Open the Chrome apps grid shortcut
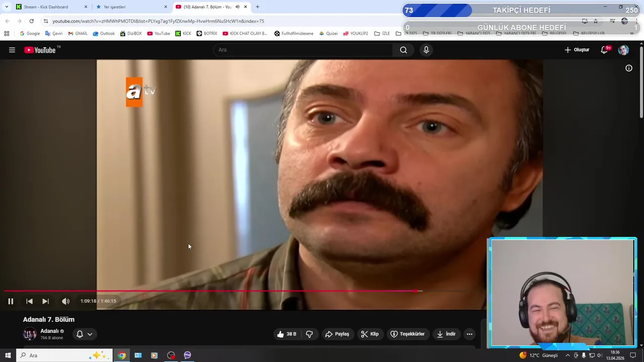Screen dimensions: 644x362 coord(7,34)
